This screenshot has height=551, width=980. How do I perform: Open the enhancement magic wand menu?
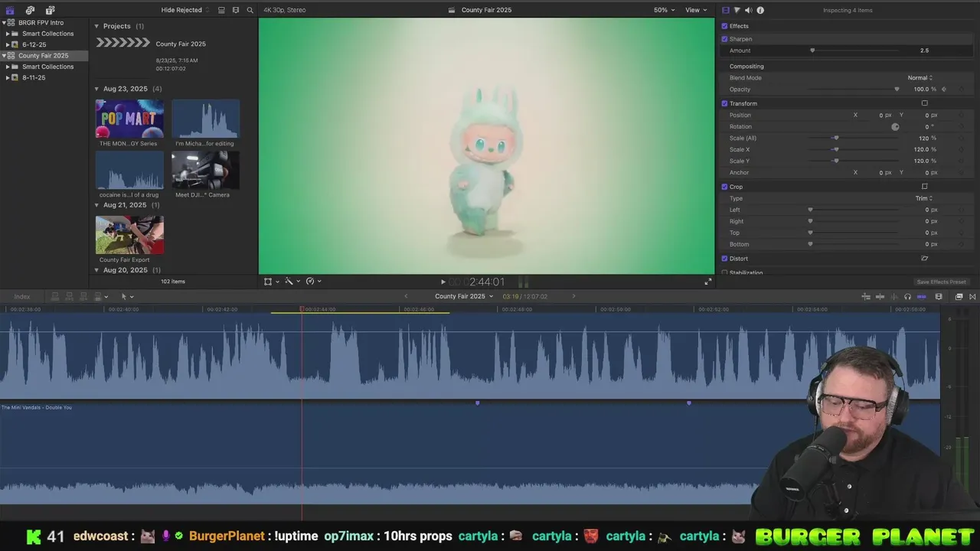[x=289, y=281]
